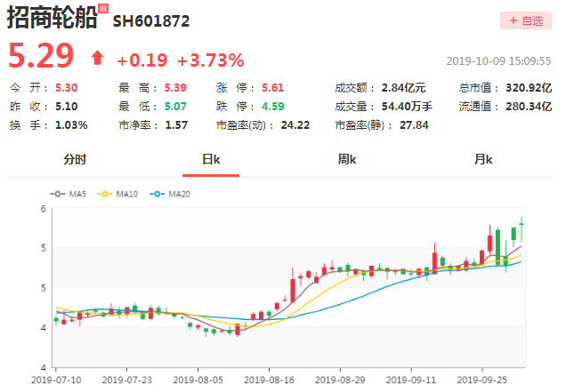Click the price change +0.19
The height and width of the screenshot is (392, 574).
click(142, 60)
